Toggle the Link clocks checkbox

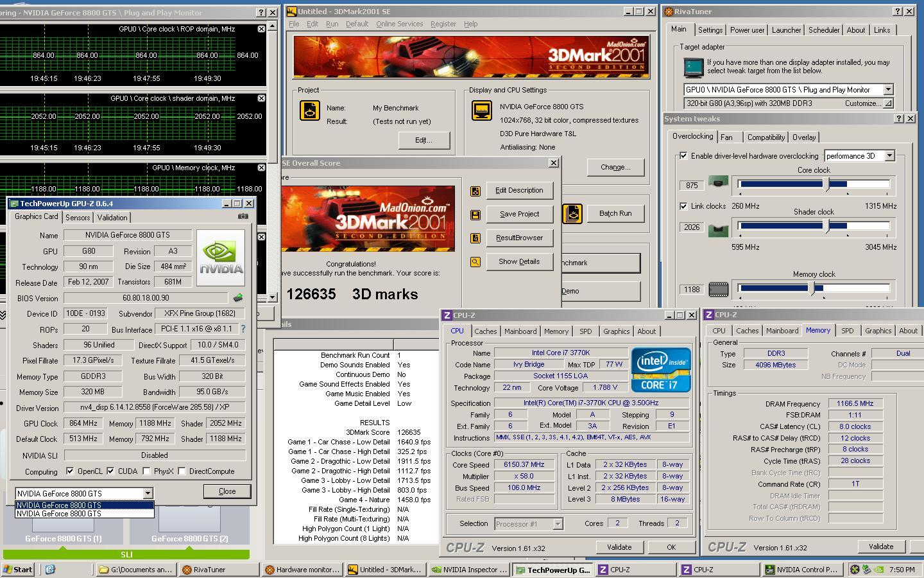(683, 206)
